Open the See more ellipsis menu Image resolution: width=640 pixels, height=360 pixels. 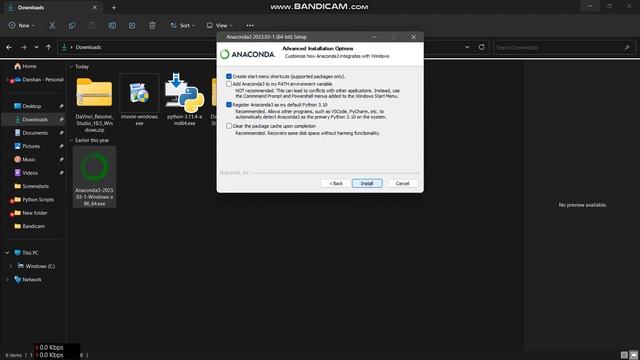[250, 25]
